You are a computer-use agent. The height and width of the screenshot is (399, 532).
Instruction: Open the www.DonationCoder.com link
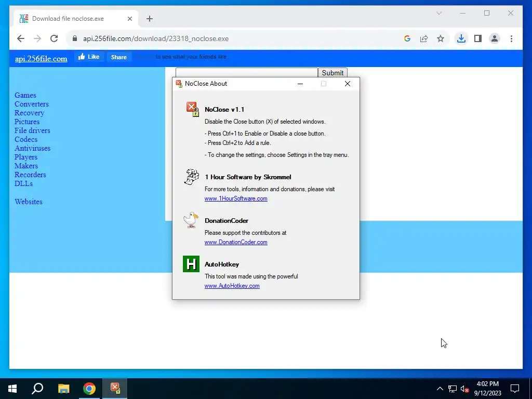click(x=236, y=242)
